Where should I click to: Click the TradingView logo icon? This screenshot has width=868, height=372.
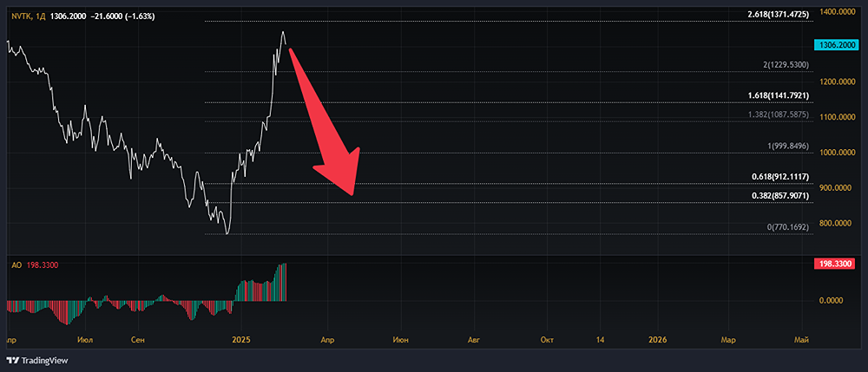(12, 361)
